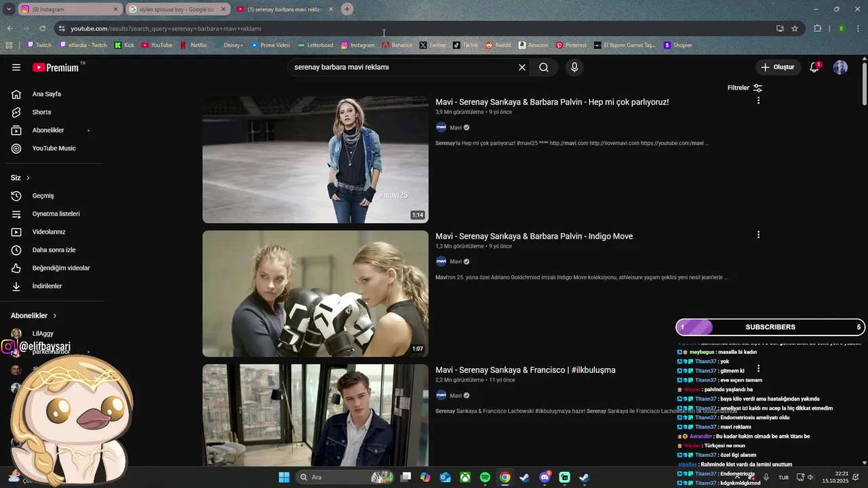868x488 pixels.
Task: Expand the Abonelikler section heading
Action: click(x=34, y=316)
